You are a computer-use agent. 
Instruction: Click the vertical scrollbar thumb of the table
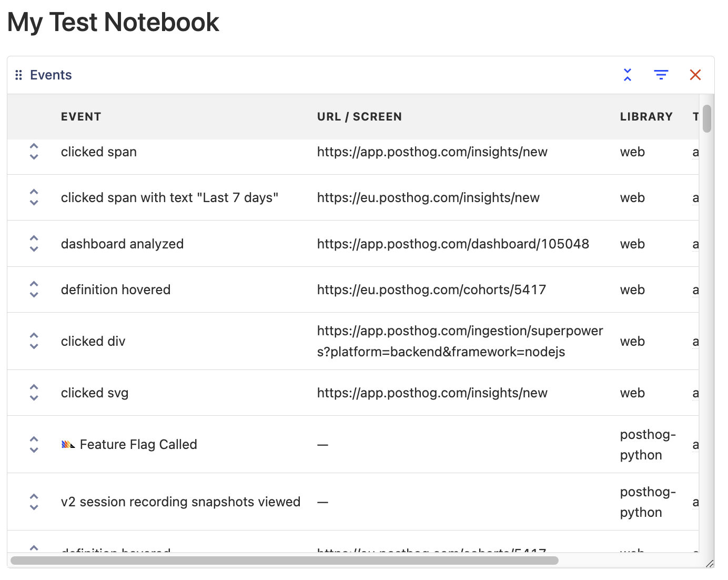pos(707,119)
